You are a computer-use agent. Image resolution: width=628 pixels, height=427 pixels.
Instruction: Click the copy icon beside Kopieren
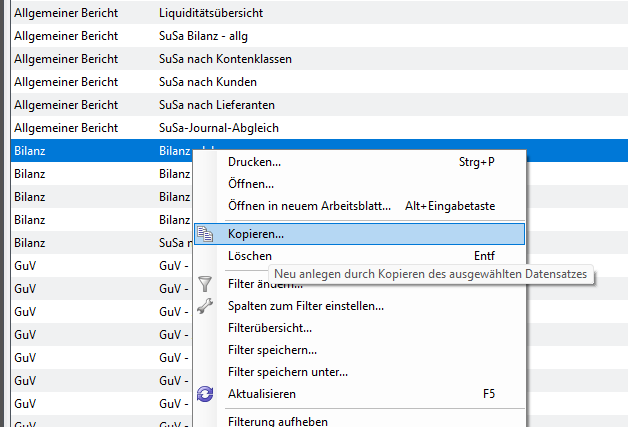205,234
